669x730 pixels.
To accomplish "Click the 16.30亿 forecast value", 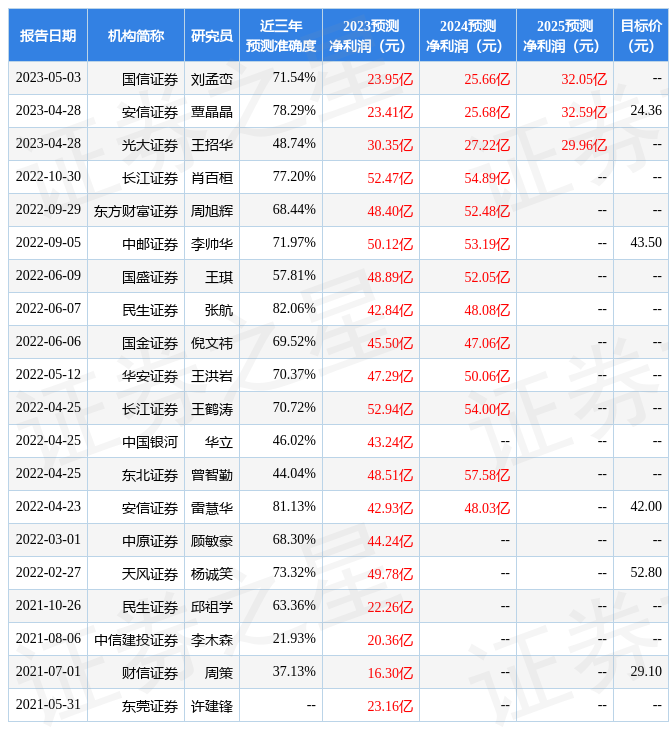I will (x=390, y=673).
